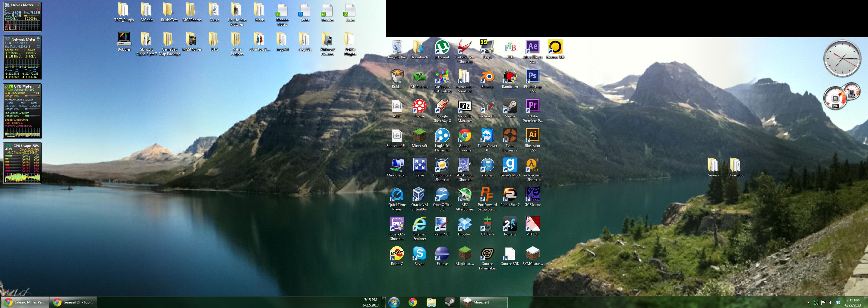868x308 pixels.
Task: Launch PlanetSide 2
Action: (510, 197)
